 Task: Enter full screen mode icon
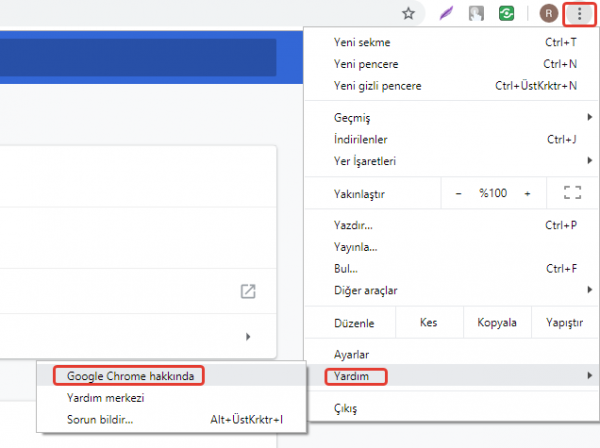[572, 192]
